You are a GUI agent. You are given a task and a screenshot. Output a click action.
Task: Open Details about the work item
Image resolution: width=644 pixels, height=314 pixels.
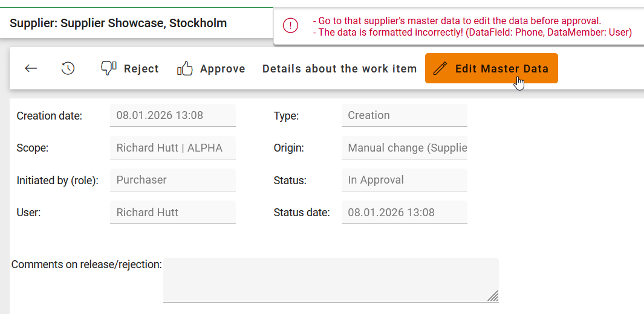[339, 69]
